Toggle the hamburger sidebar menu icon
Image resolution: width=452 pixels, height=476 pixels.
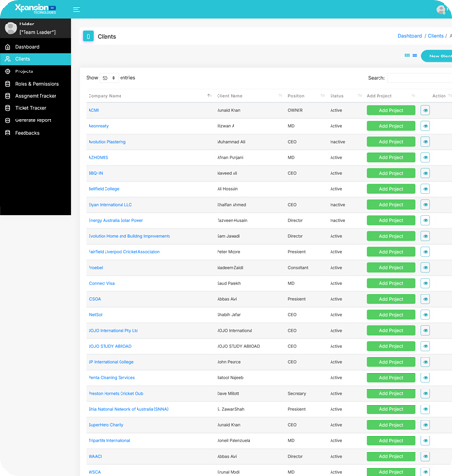pyautogui.click(x=76, y=9)
